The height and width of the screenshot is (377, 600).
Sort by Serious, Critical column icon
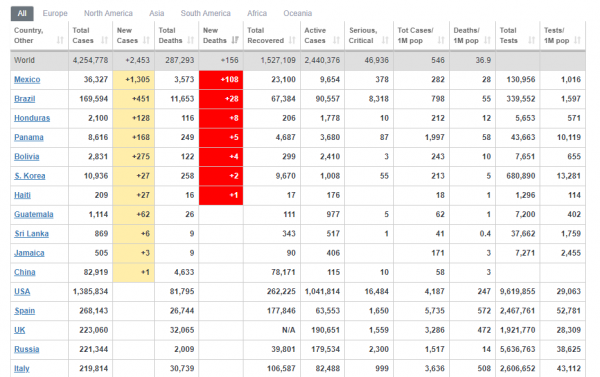coord(385,40)
